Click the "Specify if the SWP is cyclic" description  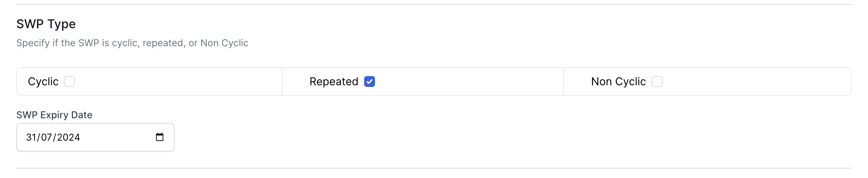132,43
